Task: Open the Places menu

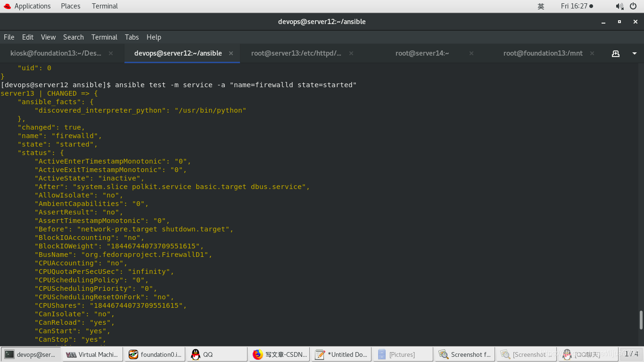Action: (71, 6)
